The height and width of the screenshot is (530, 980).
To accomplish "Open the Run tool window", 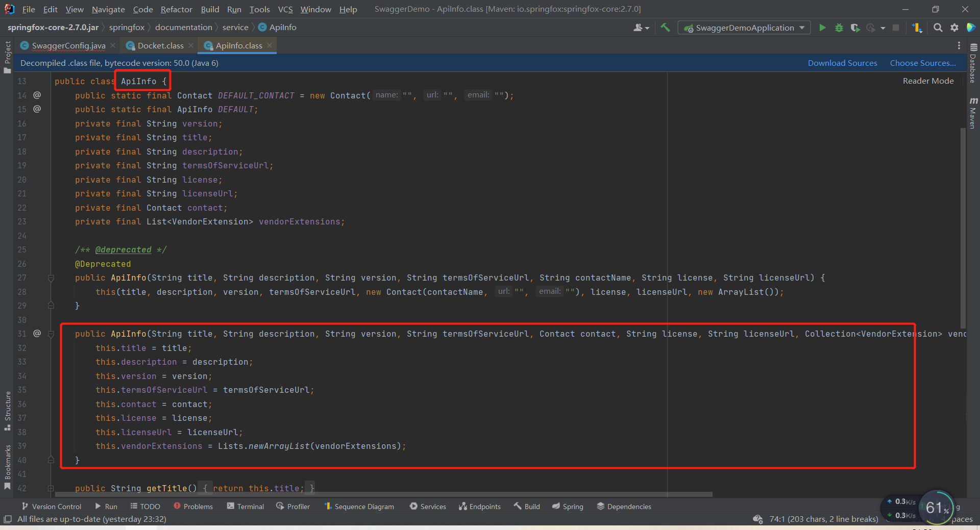I will pyautogui.click(x=106, y=507).
